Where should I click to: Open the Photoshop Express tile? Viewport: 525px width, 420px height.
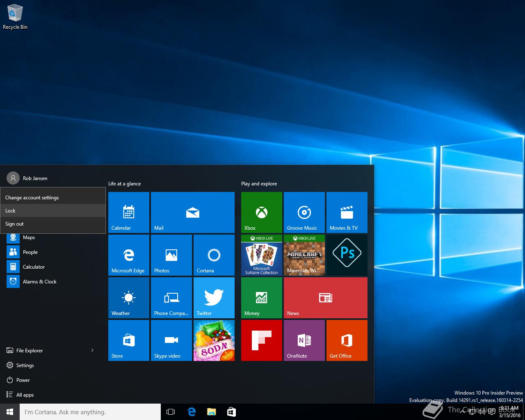[x=347, y=255]
